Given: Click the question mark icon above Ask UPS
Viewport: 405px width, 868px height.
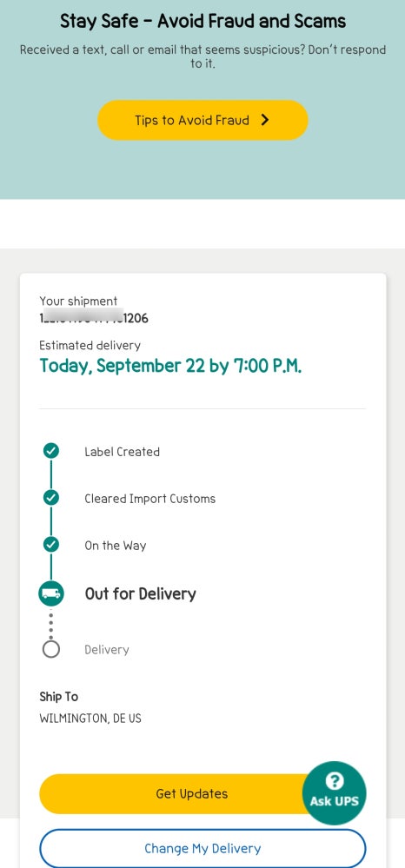Looking at the screenshot, I should 334,781.
